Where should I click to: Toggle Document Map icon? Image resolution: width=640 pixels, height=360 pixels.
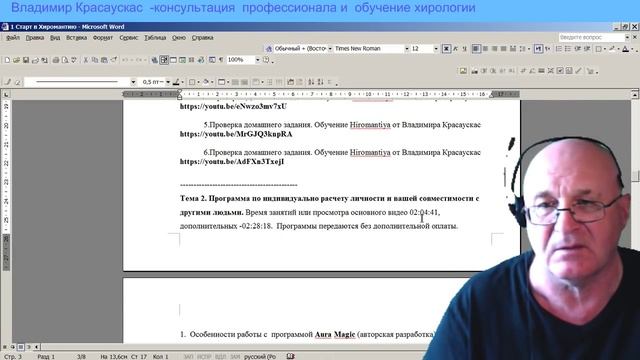(x=212, y=60)
